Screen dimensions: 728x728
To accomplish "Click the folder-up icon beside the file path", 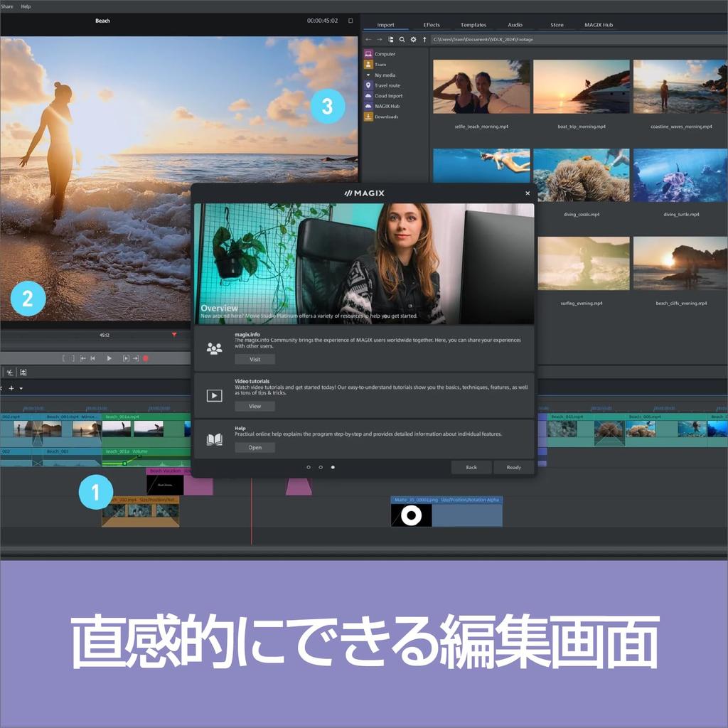I will [x=424, y=40].
